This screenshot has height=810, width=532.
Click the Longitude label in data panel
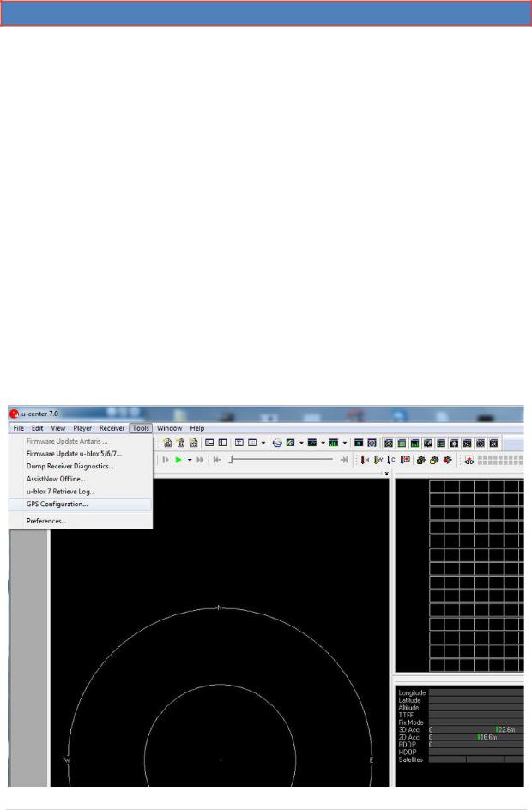click(412, 692)
